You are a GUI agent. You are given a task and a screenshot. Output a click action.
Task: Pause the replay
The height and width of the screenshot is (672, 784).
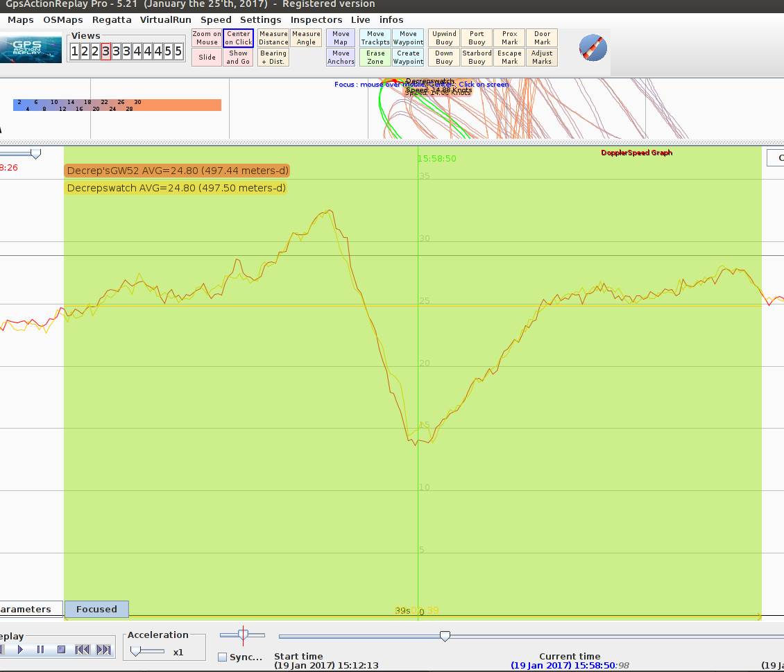40,650
